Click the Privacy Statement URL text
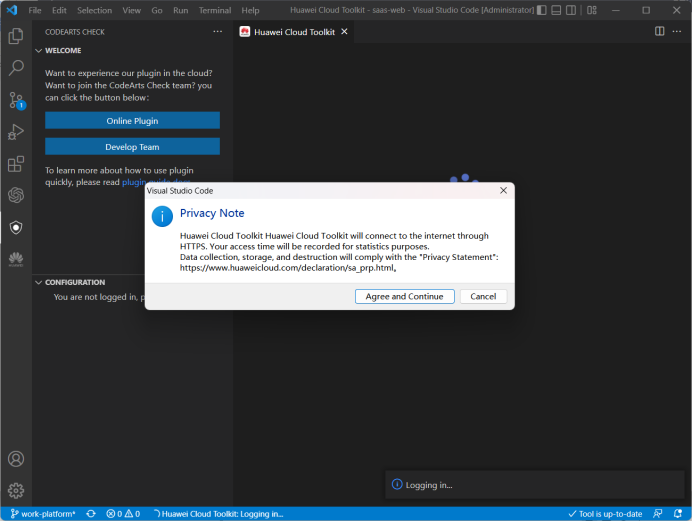The width and height of the screenshot is (692, 522). [288, 268]
